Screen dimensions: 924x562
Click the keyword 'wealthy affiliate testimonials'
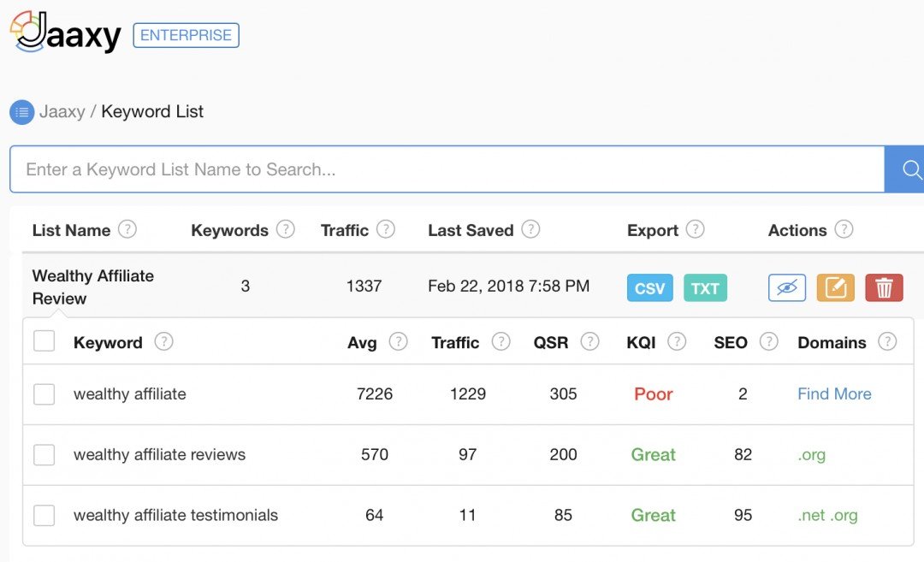175,515
